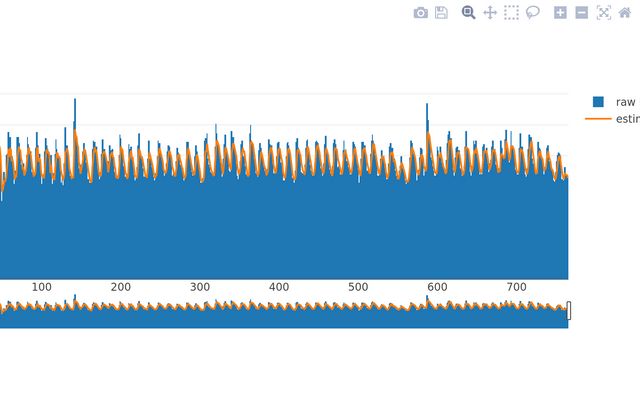640x400 pixels.
Task: Click the tallest spike near x=140
Action: tap(75, 104)
